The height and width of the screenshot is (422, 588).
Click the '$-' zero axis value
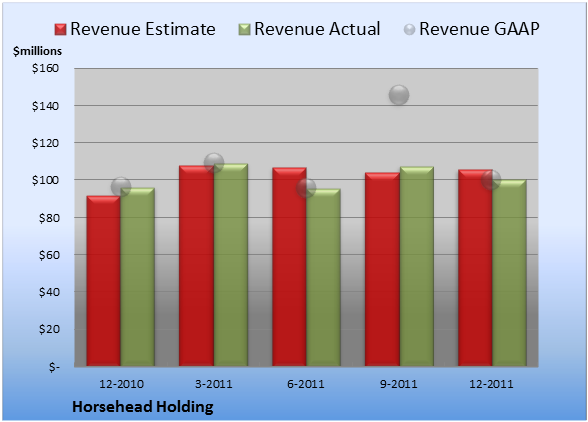[54, 367]
